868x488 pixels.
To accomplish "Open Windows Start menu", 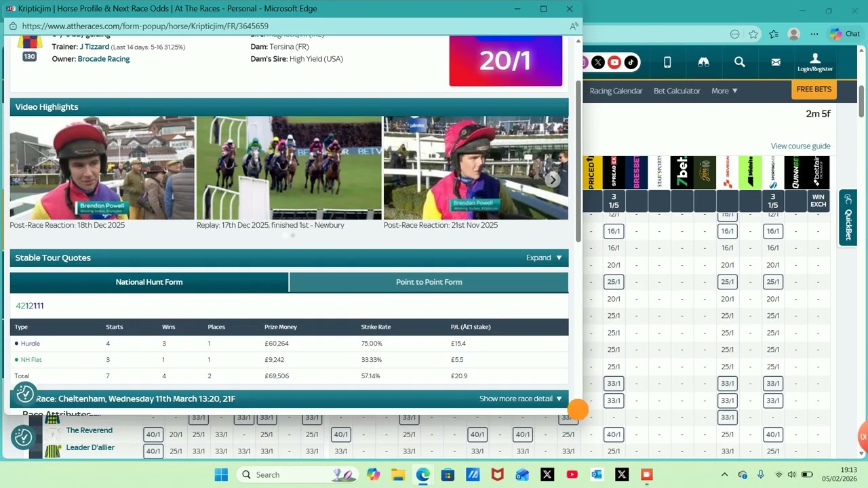I will point(221,474).
